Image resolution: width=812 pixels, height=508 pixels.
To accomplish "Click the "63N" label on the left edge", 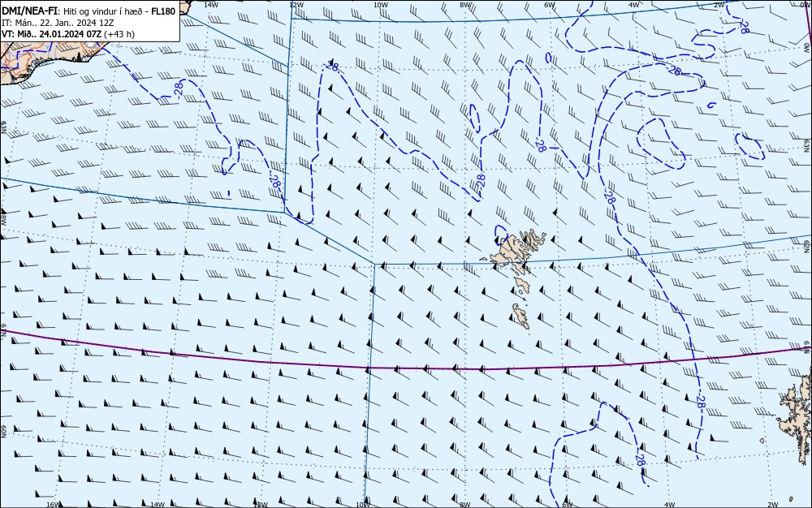I will 3,127.
